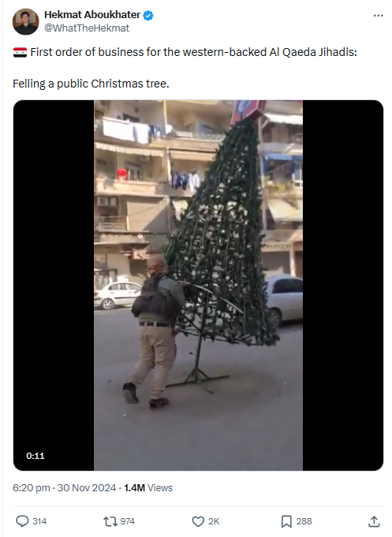Click the Syrian flag emoji
392x537 pixels.
click(x=20, y=52)
